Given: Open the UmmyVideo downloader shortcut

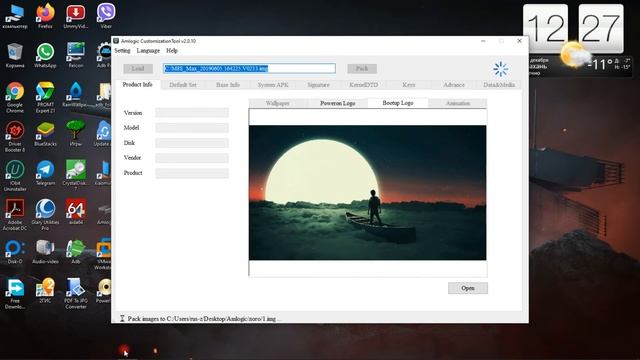Looking at the screenshot, I should 76,16.
